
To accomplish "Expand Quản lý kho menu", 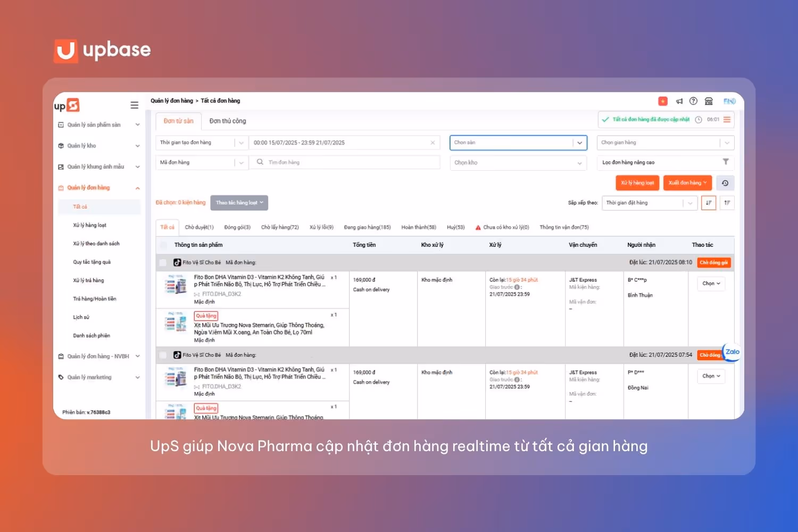I will 137,146.
